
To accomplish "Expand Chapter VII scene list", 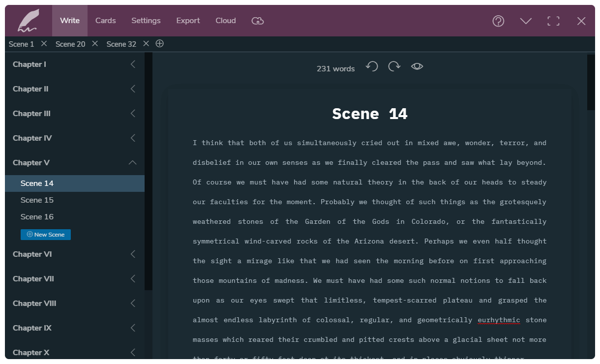I will (x=133, y=279).
